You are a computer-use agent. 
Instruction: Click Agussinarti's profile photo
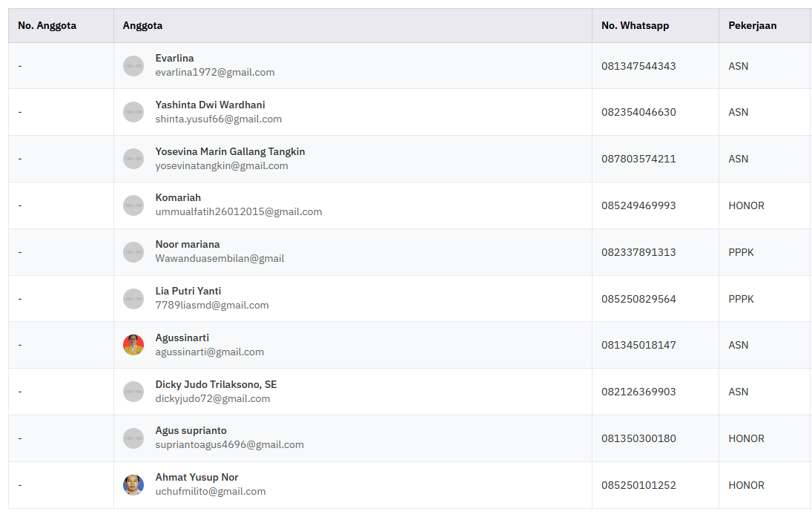(133, 345)
